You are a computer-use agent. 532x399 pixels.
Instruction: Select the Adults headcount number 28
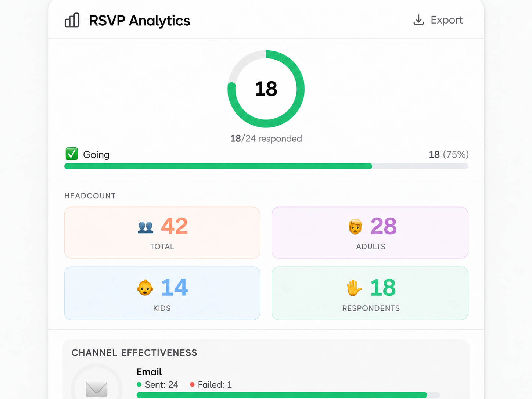(x=384, y=226)
